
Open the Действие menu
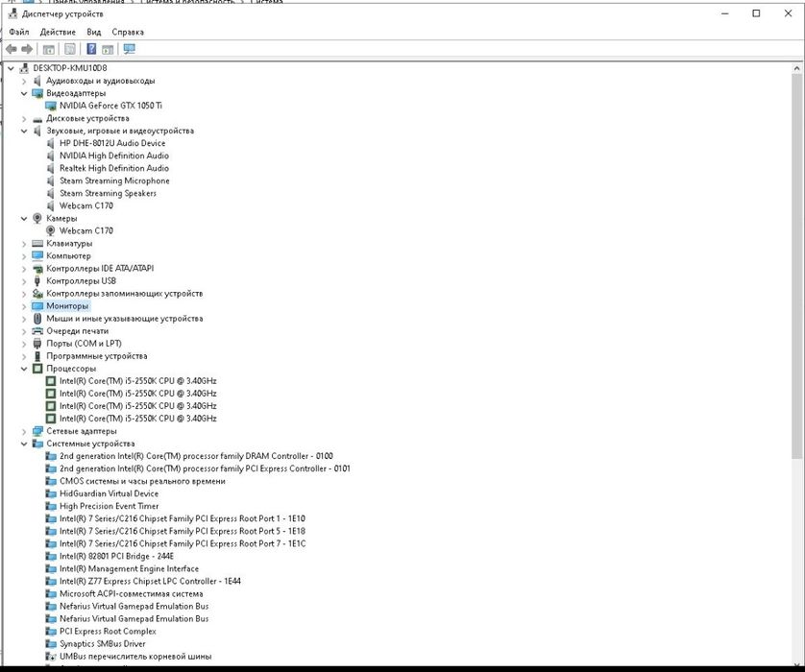pyautogui.click(x=58, y=32)
